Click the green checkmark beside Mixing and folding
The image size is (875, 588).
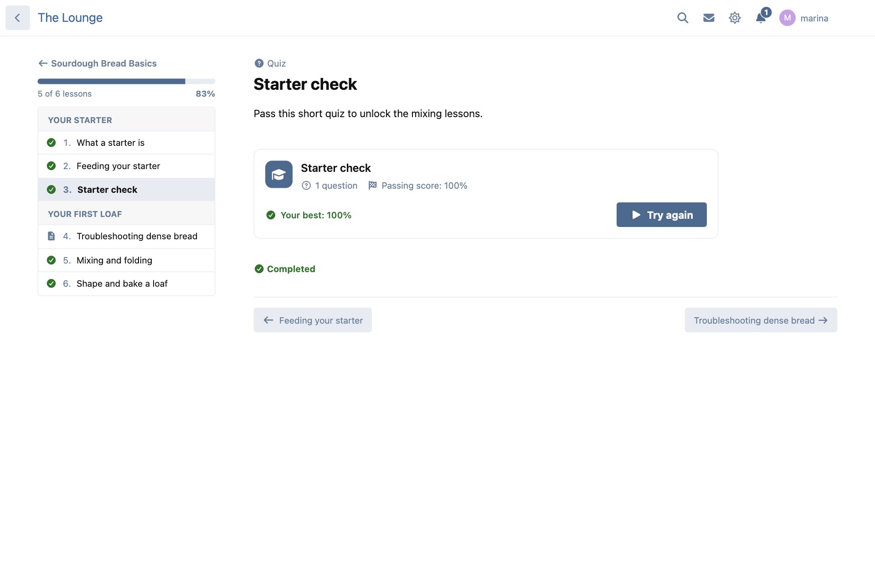tap(51, 260)
